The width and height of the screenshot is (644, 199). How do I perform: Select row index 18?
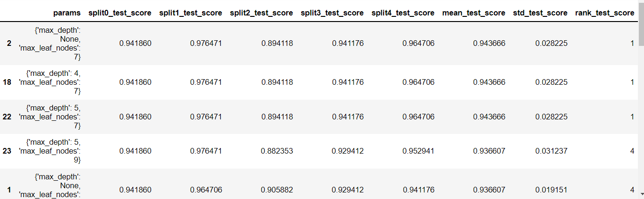[7, 82]
